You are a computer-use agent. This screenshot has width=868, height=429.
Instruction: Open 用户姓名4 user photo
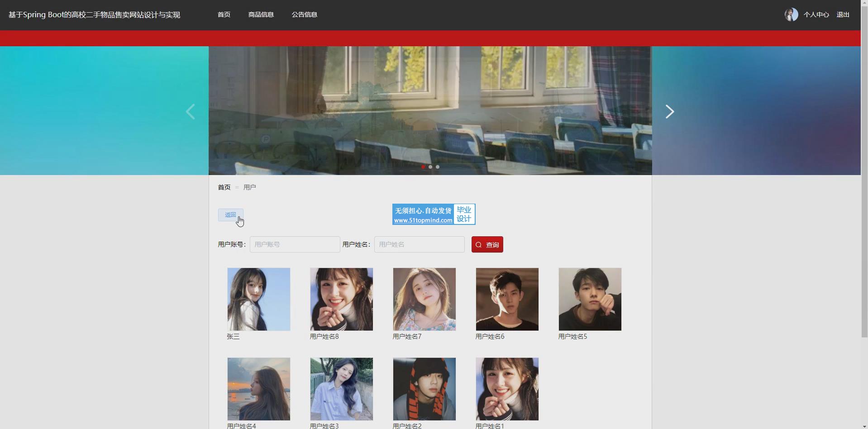pos(259,389)
